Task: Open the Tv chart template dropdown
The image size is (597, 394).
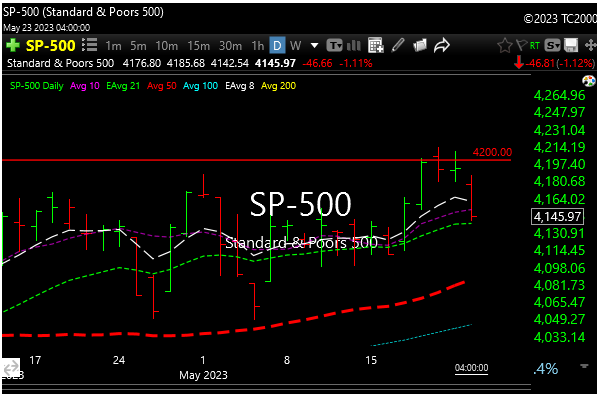Action: point(334,46)
